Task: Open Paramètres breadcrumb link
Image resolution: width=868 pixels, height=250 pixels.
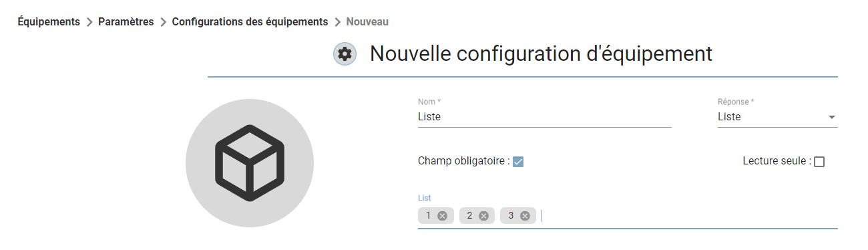Action: point(126,21)
